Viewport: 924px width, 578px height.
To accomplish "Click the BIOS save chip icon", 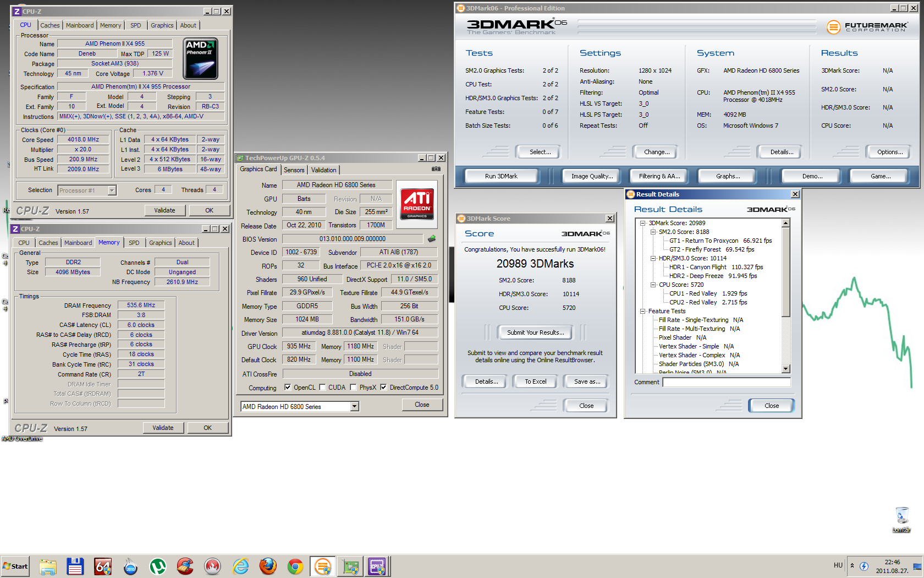I will (432, 239).
